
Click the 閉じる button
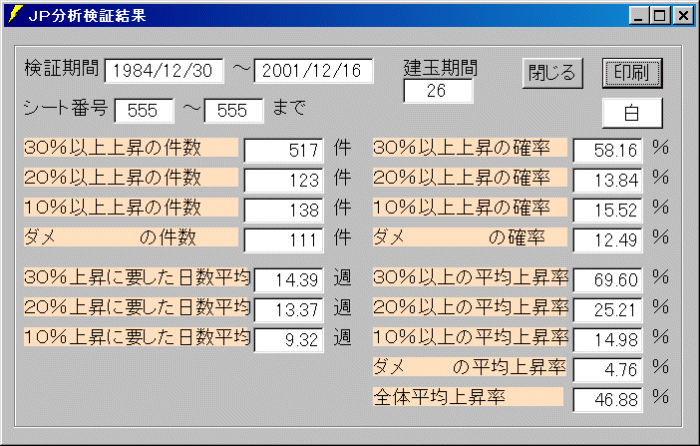pyautogui.click(x=553, y=73)
